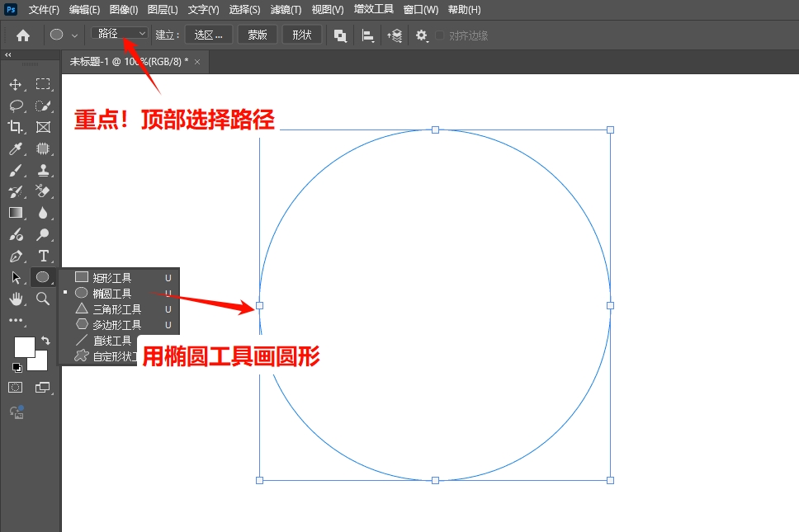Toggle Quick Mask mode
Screen dimensions: 799x532
[16, 387]
